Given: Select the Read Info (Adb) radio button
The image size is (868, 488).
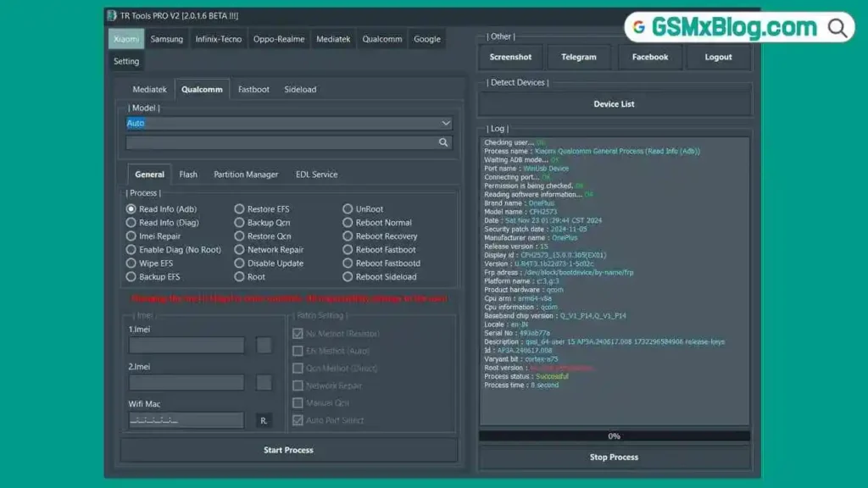Looking at the screenshot, I should [x=131, y=209].
